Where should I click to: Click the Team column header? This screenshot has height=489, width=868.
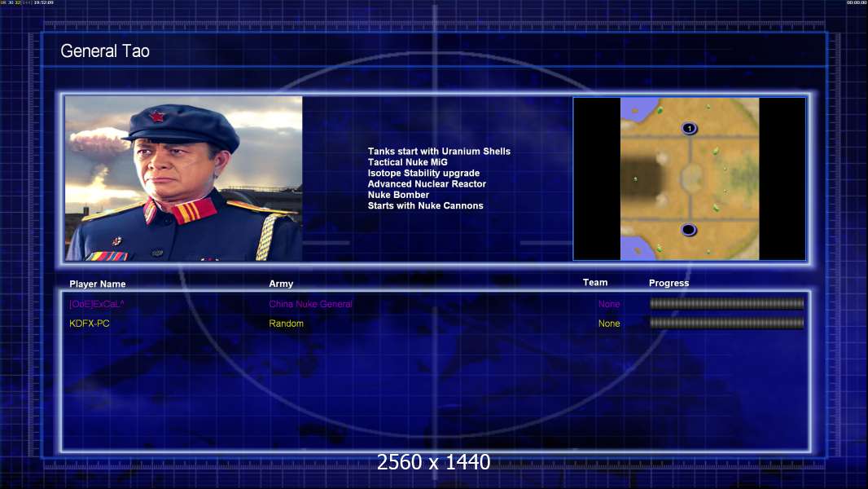pos(595,283)
